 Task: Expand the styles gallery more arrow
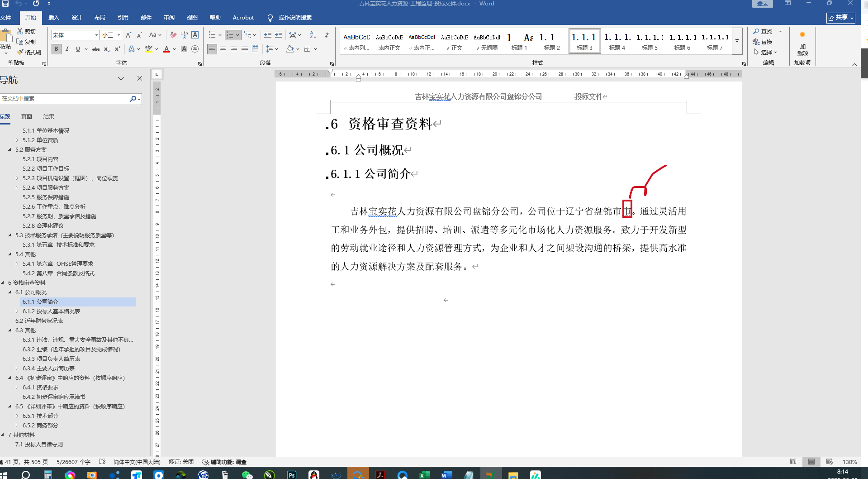click(737, 41)
